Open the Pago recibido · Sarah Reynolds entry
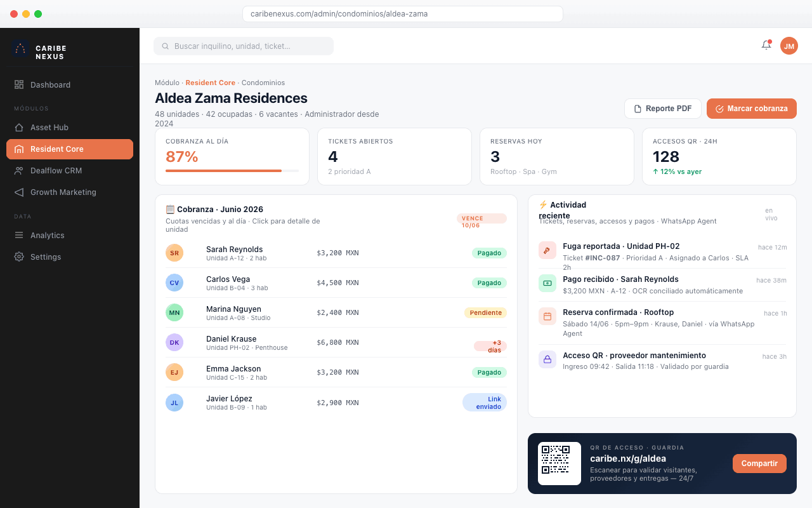The width and height of the screenshot is (812, 508). tap(662, 285)
